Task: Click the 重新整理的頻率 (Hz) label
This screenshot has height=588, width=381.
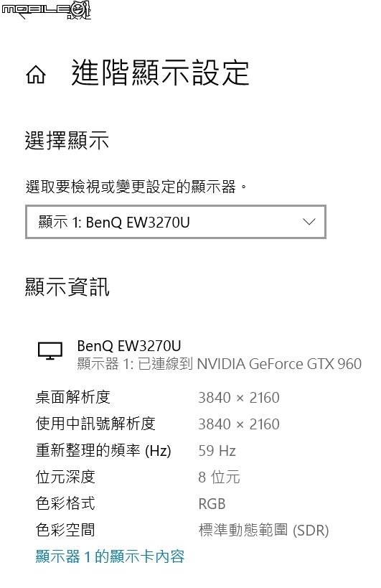Action: (103, 450)
